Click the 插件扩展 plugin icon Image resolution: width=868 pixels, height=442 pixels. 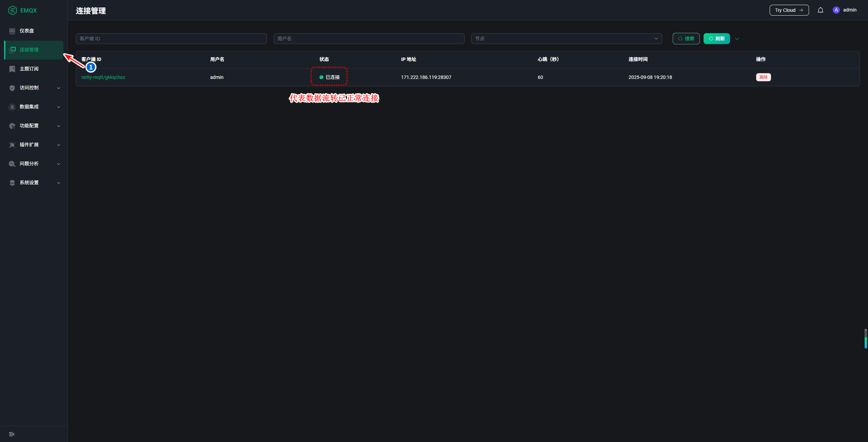[12, 145]
